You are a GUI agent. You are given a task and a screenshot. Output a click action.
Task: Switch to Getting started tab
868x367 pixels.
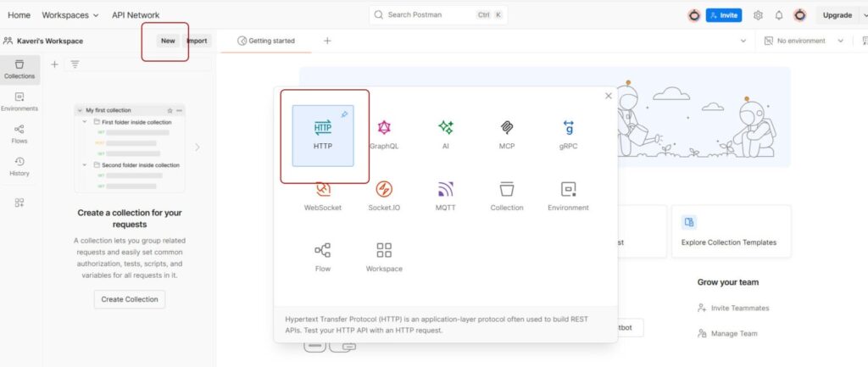266,41
